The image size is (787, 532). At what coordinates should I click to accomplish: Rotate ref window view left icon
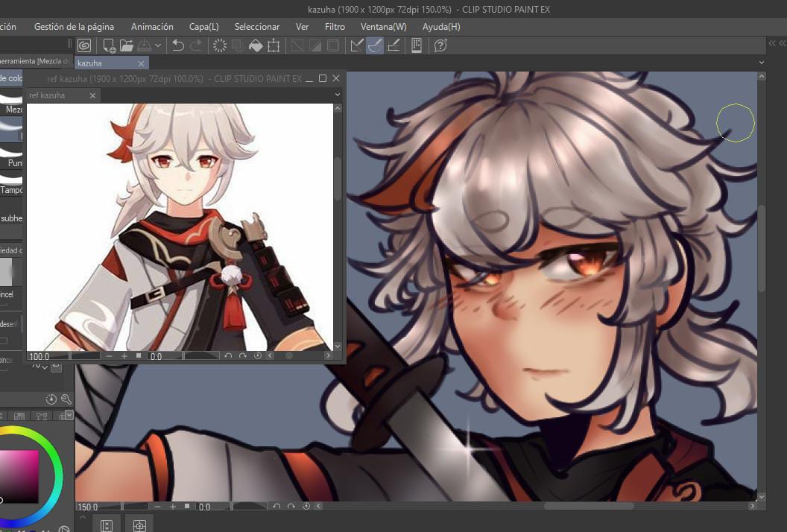click(x=228, y=355)
